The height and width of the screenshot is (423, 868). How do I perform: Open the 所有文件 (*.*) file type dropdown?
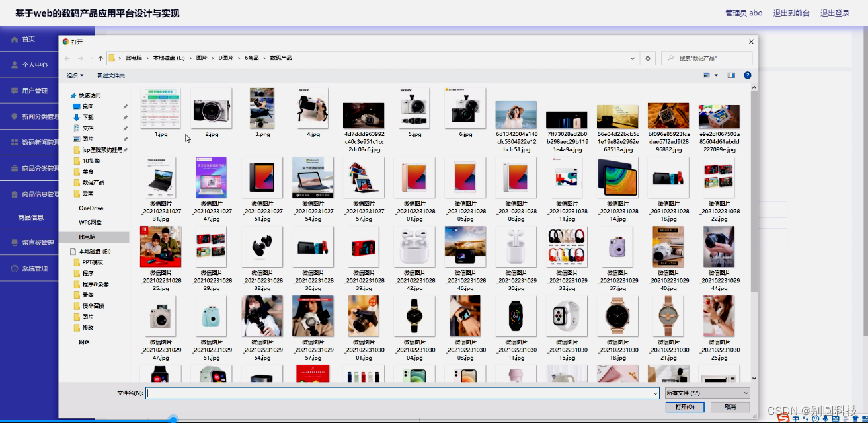tap(707, 392)
